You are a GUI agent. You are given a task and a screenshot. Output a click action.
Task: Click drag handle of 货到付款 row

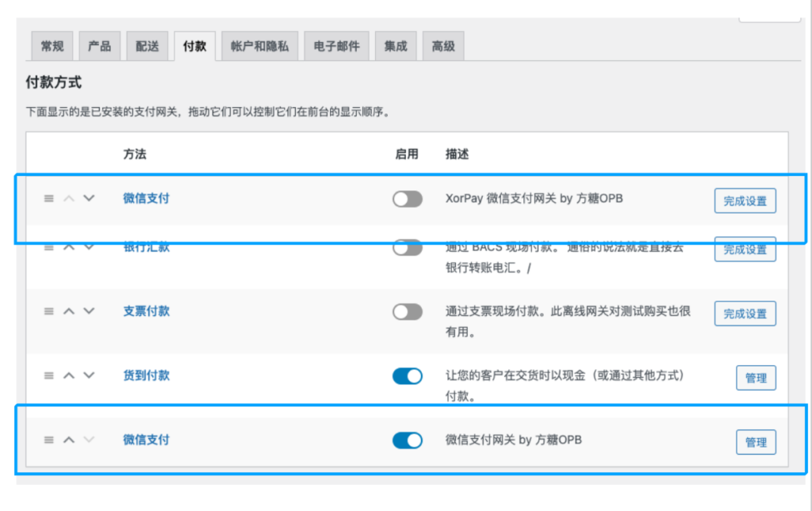tap(48, 375)
